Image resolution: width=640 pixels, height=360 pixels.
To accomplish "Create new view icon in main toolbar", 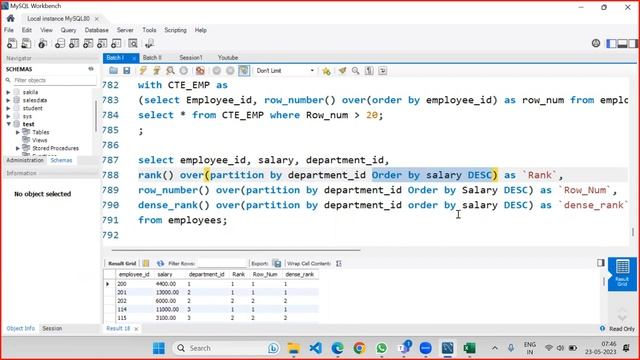I will (x=88, y=43).
